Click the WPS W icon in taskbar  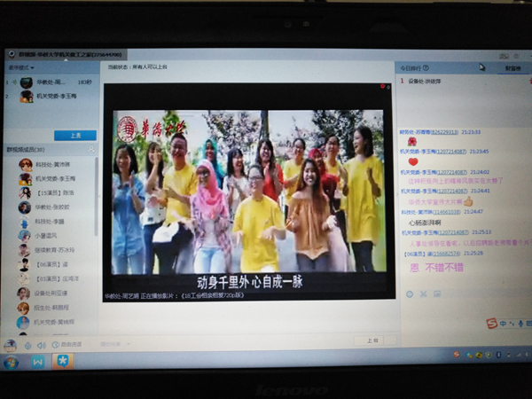38,361
